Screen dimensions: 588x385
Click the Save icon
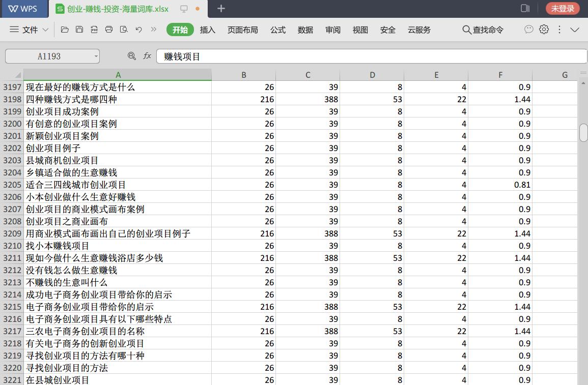79,29
